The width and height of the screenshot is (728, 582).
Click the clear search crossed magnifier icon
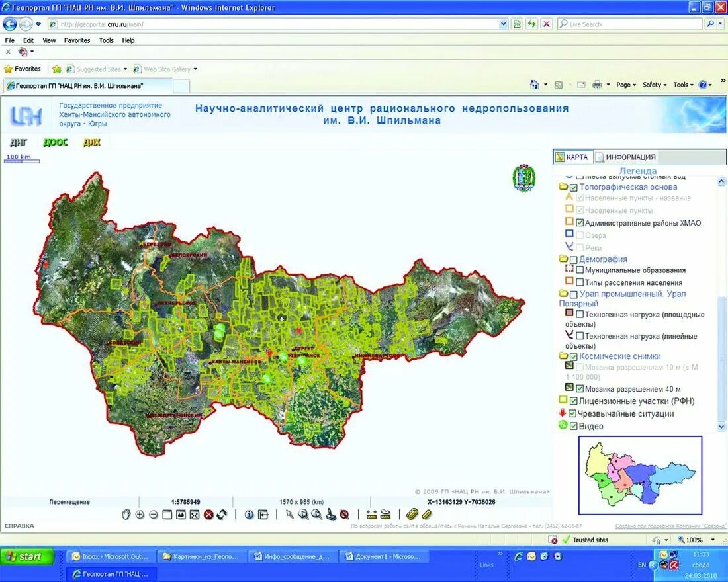coord(344,515)
